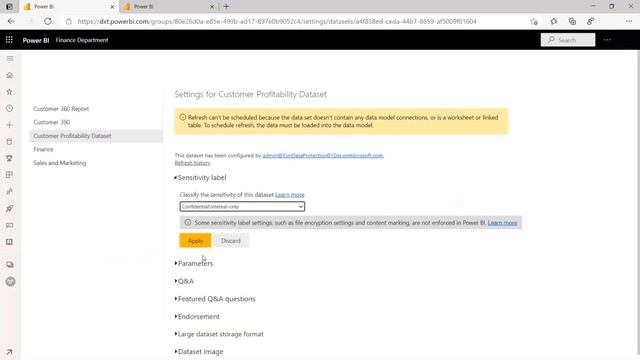Reload the page with the refresh icon
The height and width of the screenshot is (360, 640).
pos(48,21)
